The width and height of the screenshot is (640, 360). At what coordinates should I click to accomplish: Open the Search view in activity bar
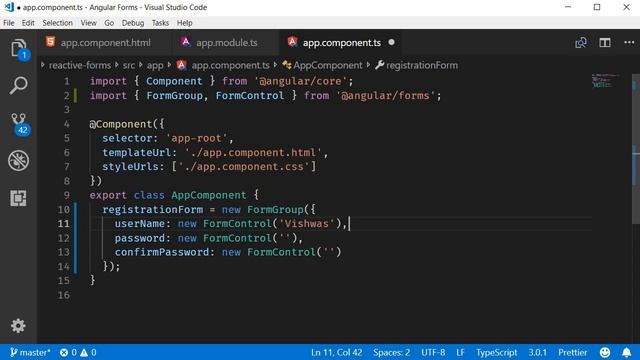pos(18,85)
